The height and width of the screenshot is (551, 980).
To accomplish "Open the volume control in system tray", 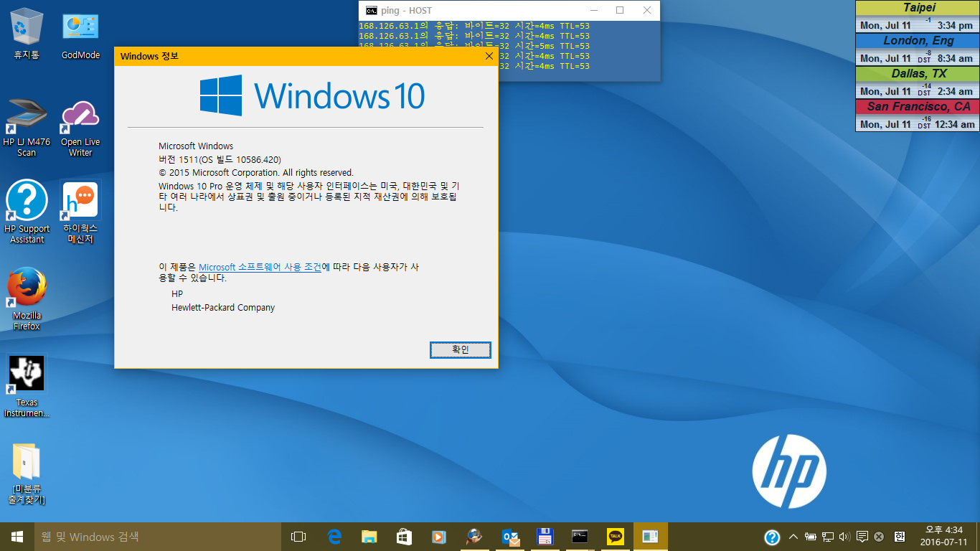I will pyautogui.click(x=844, y=537).
